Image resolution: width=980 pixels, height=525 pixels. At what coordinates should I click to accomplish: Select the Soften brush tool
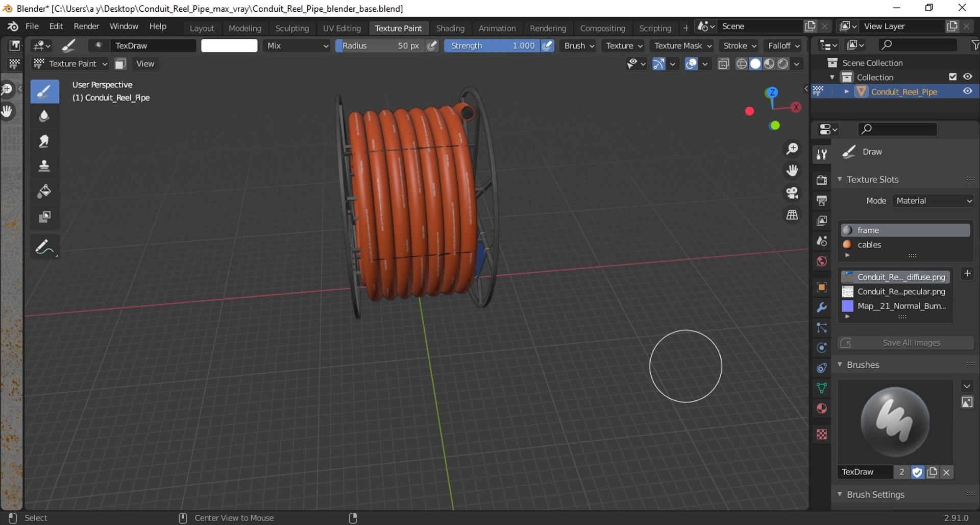[x=44, y=116]
